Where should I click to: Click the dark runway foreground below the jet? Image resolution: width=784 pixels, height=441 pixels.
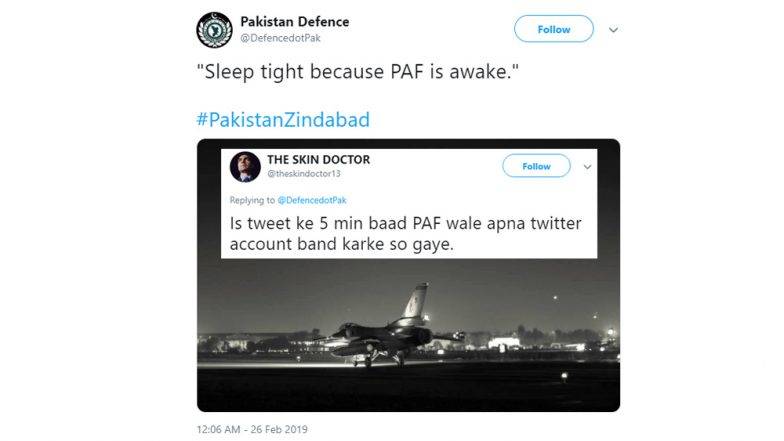pyautogui.click(x=400, y=385)
